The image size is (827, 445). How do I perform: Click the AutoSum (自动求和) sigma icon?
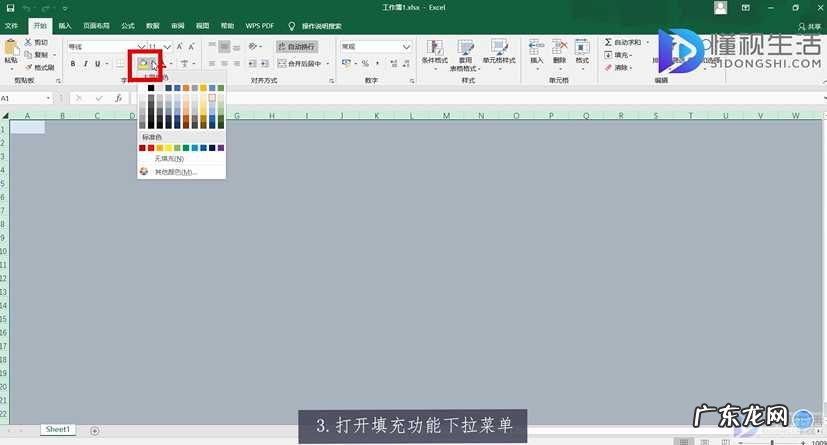[x=608, y=42]
